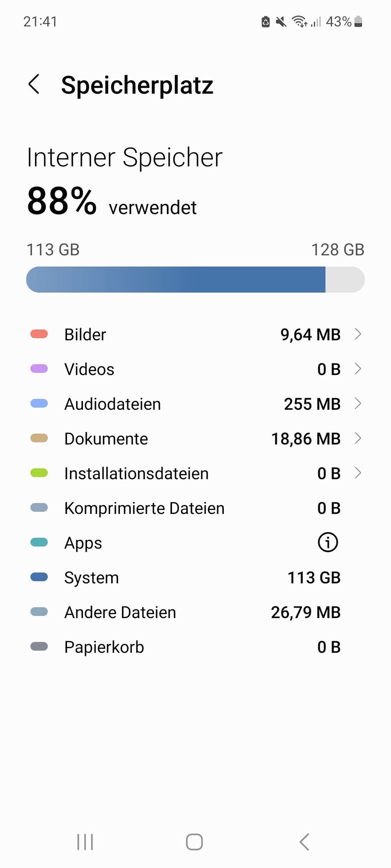Tap the muted sound status icon

[x=281, y=22]
